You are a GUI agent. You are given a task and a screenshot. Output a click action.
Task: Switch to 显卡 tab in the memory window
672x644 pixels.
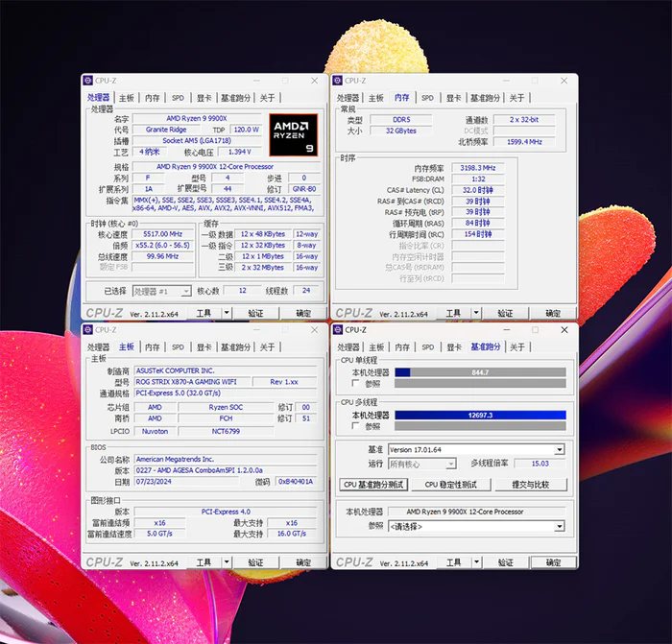click(453, 98)
